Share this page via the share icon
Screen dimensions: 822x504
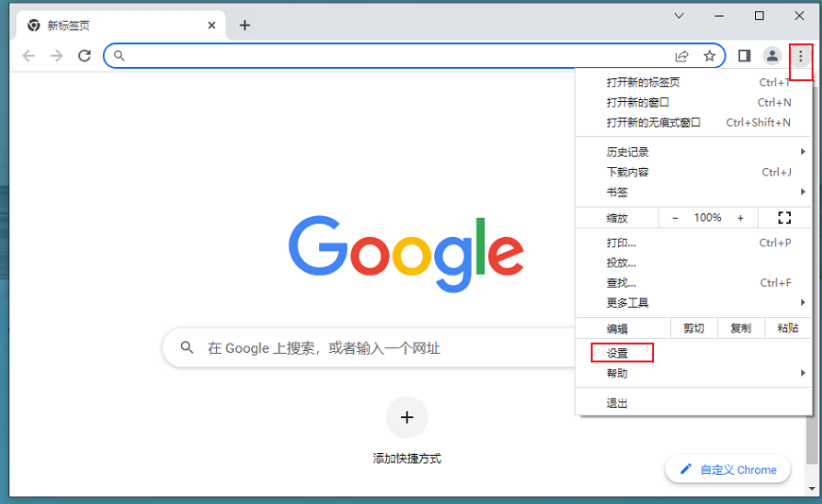681,56
